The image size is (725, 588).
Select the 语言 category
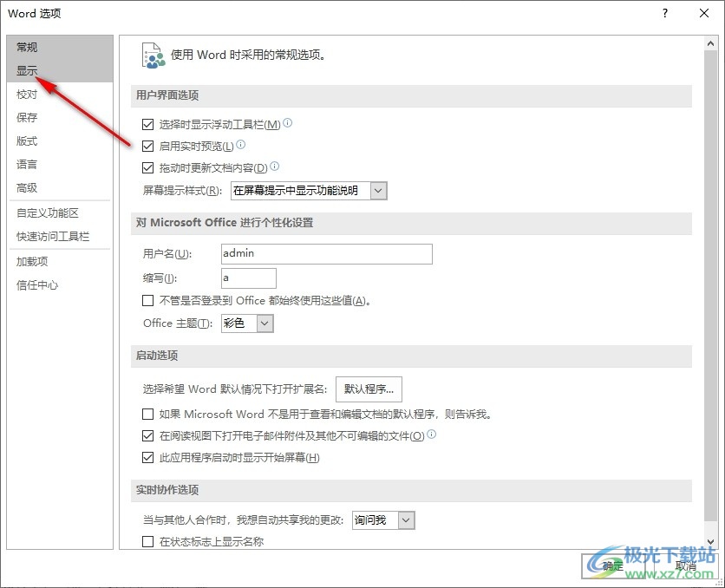(60, 164)
